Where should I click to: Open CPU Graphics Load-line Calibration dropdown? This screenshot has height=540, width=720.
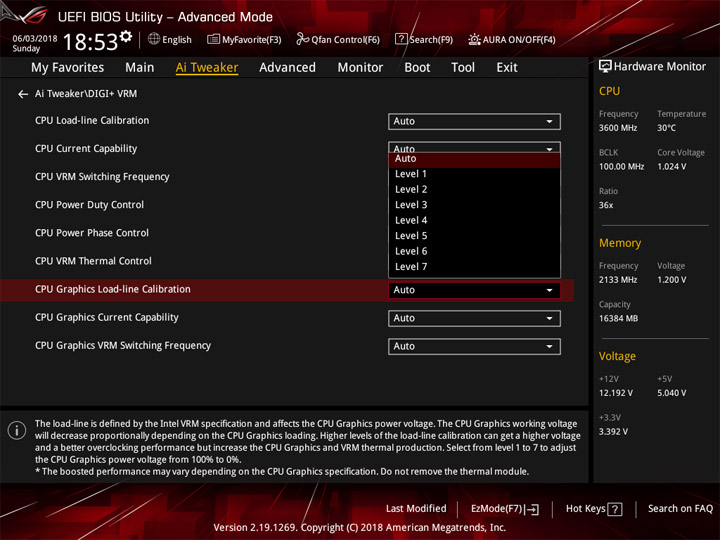click(474, 290)
